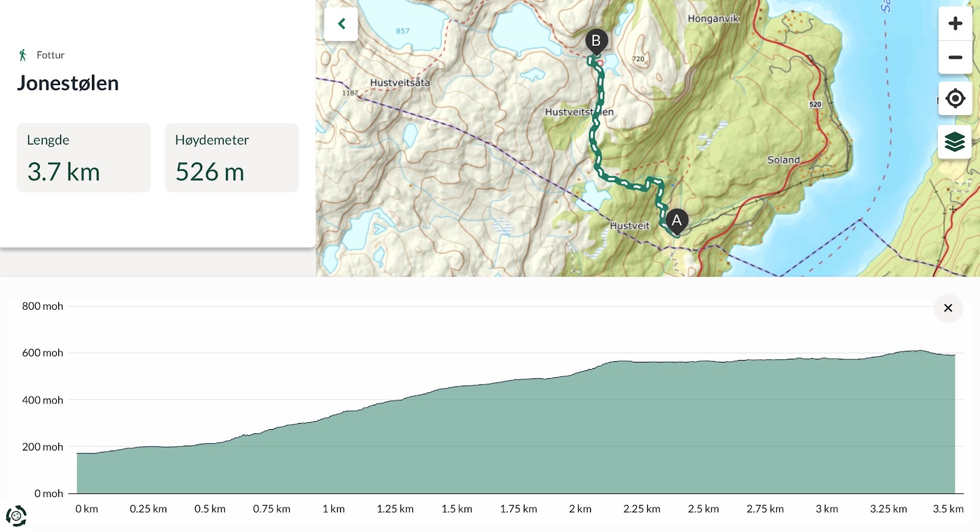Image resolution: width=980 pixels, height=532 pixels.
Task: Zoom in the map with plus button
Action: click(x=955, y=24)
